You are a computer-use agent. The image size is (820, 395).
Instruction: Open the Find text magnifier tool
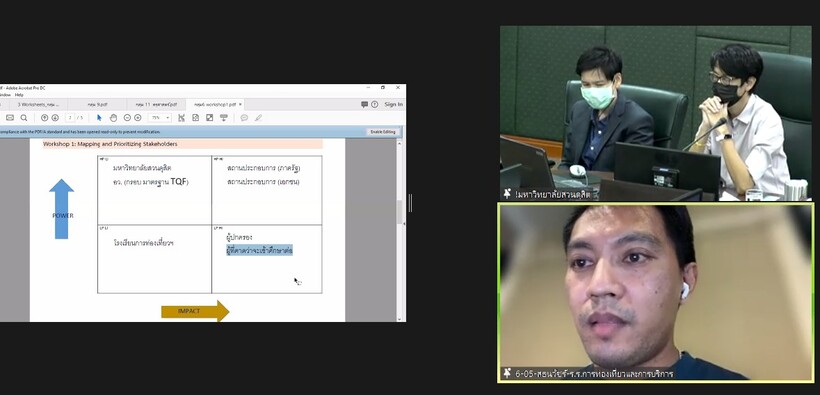[x=24, y=118]
